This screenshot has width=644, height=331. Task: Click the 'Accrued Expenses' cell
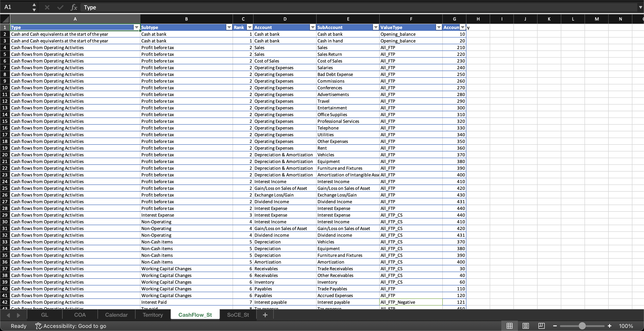[x=348, y=295]
